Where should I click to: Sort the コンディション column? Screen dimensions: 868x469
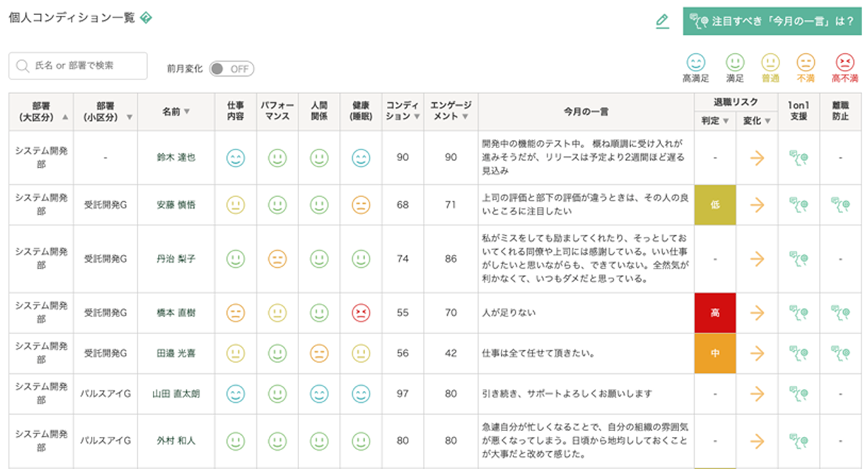point(418,117)
